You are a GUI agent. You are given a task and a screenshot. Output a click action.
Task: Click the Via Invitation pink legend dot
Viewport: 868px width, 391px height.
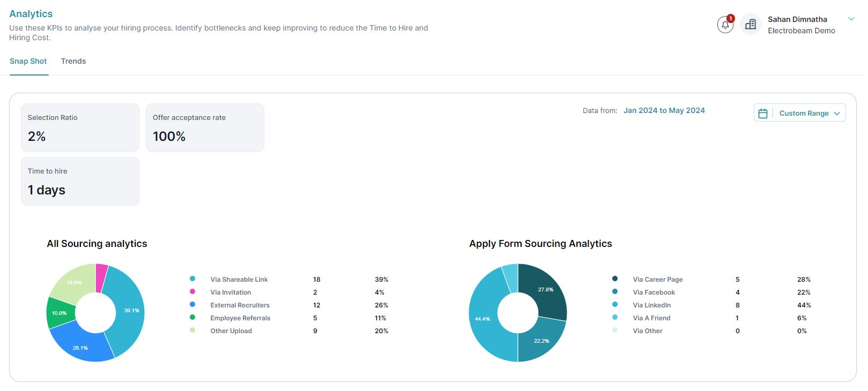pos(192,291)
